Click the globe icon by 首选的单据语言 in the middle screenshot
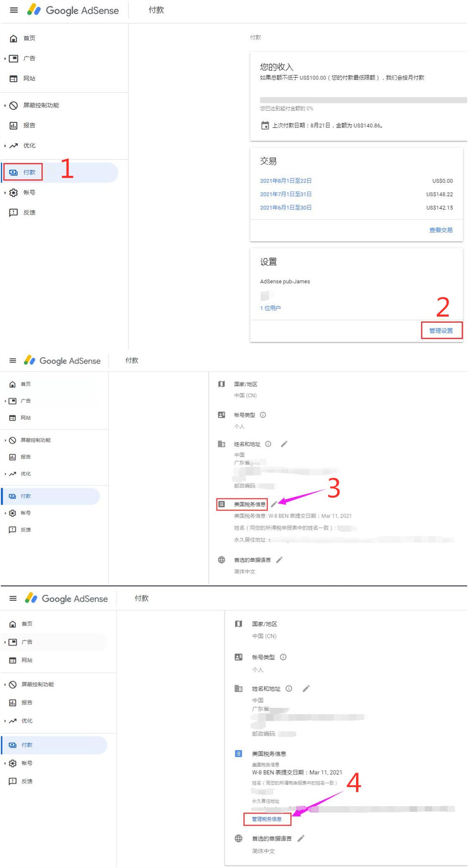Image resolution: width=468 pixels, height=868 pixels. point(221,560)
